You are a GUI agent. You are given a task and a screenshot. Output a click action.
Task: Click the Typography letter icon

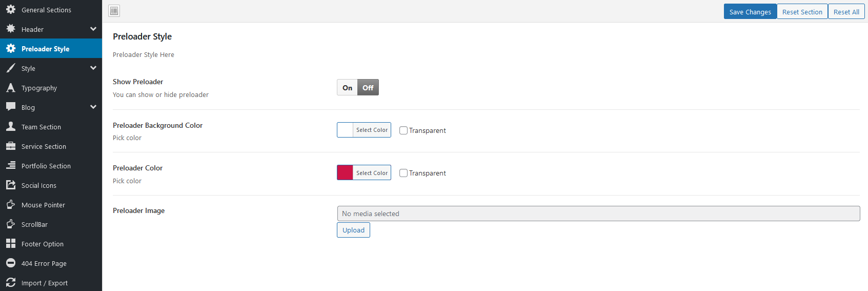tap(11, 88)
